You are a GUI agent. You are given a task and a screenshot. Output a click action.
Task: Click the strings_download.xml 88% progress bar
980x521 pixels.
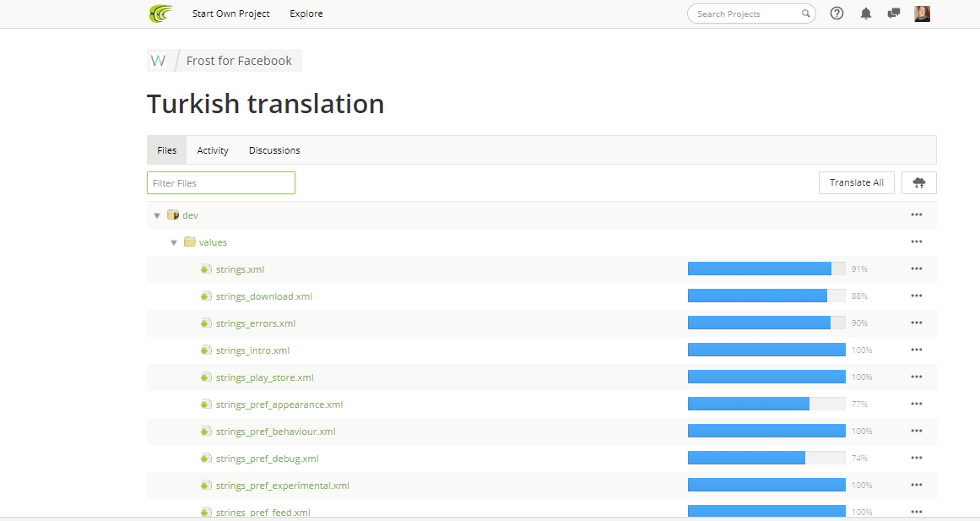[x=766, y=296]
